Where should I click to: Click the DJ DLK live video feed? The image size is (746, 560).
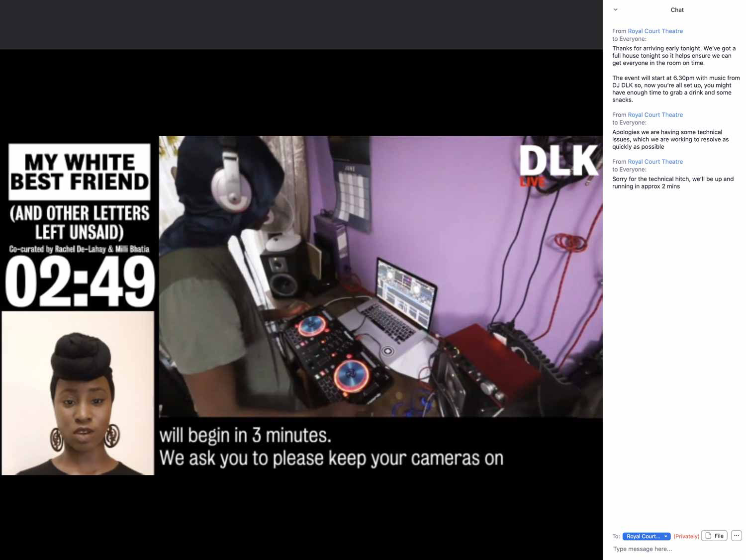click(x=380, y=276)
